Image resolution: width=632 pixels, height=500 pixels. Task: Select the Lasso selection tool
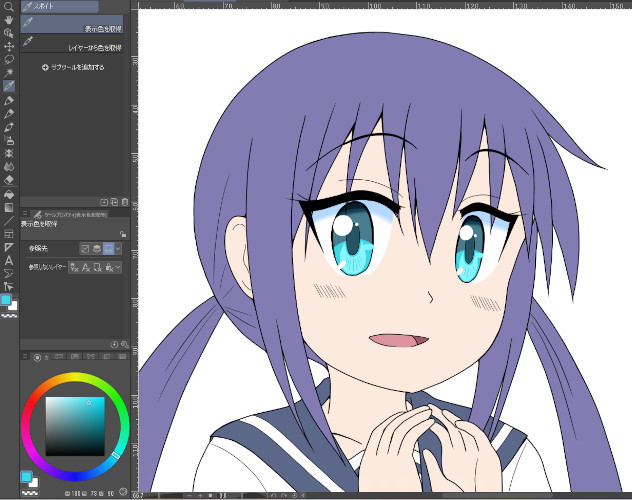click(8, 59)
